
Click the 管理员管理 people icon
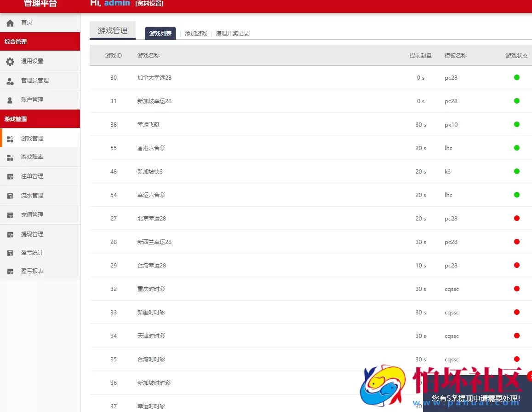click(x=11, y=80)
